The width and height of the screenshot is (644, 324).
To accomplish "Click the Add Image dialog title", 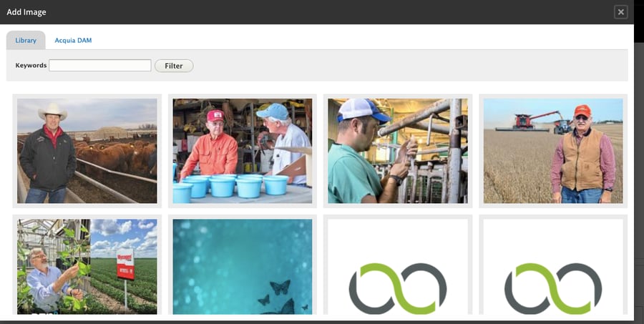I will [x=26, y=12].
